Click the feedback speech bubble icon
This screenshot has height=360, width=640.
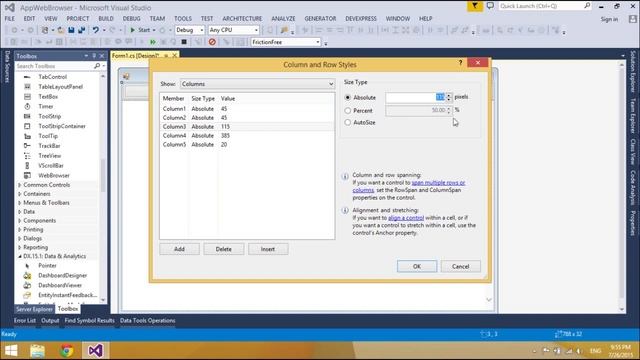pyautogui.click(x=490, y=6)
